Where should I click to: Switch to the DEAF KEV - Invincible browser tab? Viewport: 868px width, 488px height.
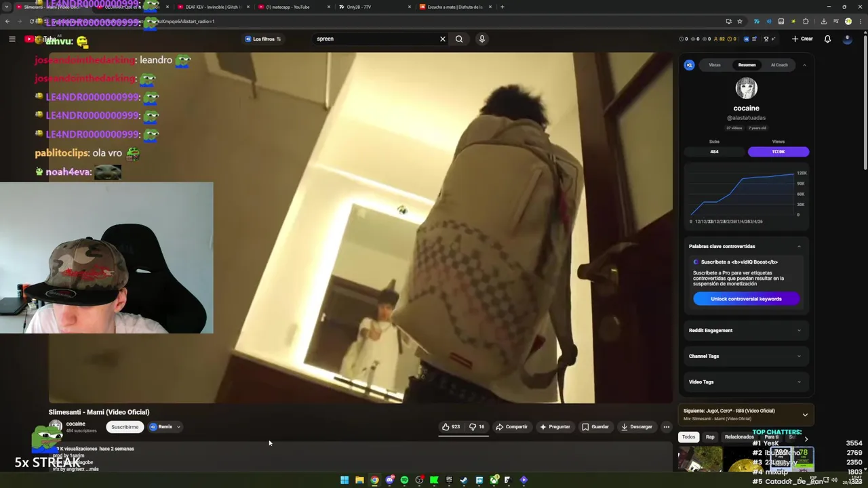click(212, 7)
